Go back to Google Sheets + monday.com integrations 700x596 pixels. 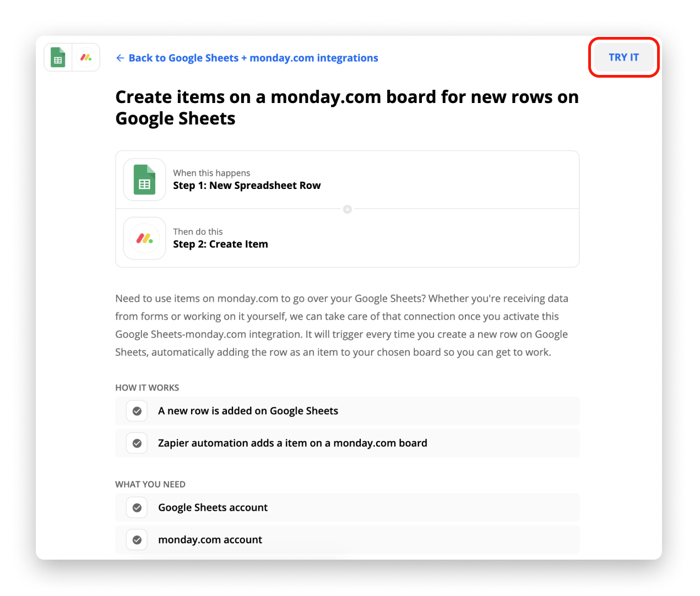247,58
